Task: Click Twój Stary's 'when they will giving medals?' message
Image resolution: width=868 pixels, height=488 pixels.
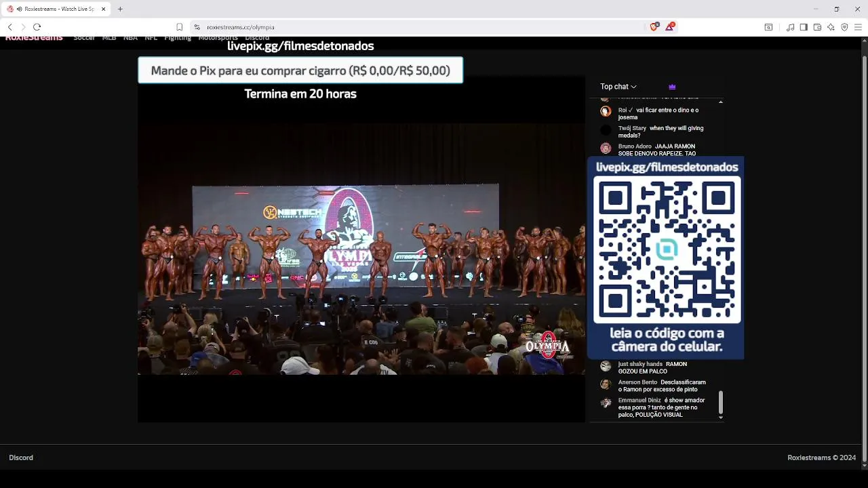Action: coord(660,131)
